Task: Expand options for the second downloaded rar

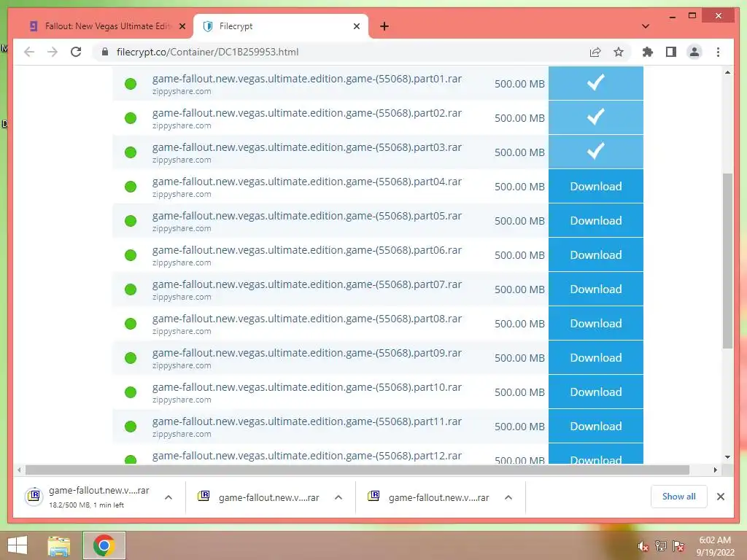Action: (338, 497)
